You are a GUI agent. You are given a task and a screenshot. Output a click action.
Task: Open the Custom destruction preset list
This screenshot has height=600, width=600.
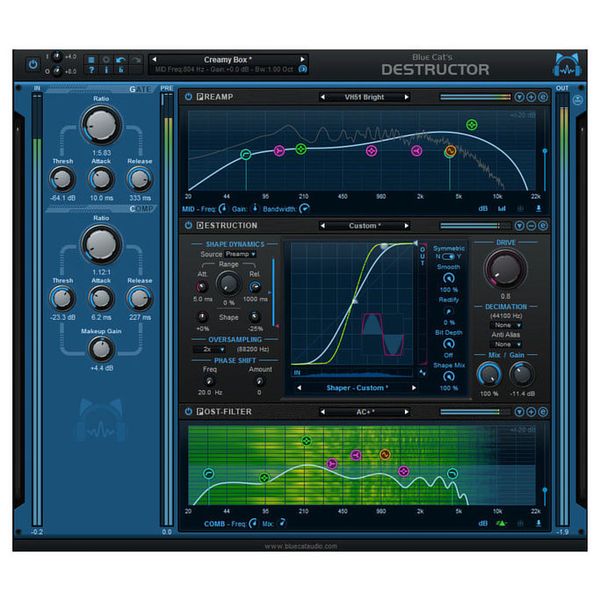click(x=364, y=226)
